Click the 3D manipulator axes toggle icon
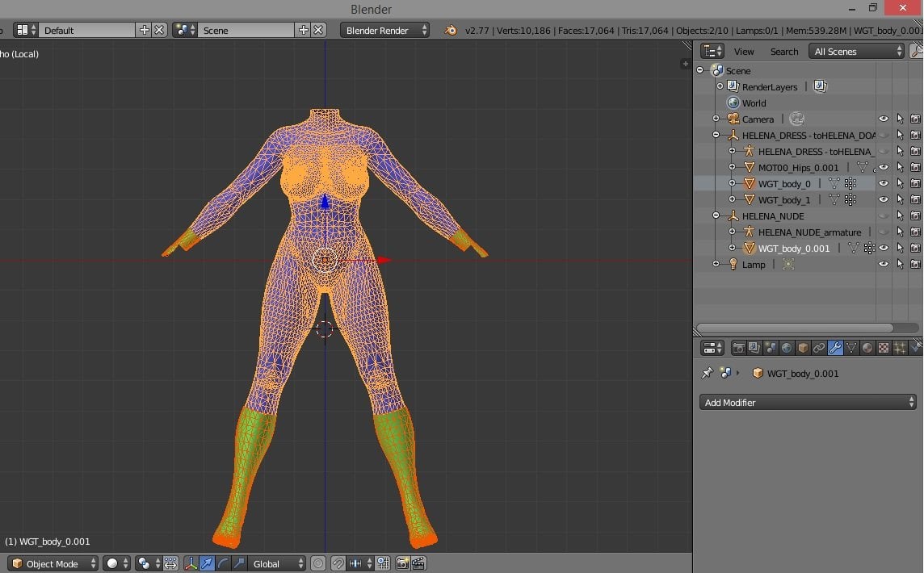 (x=191, y=563)
